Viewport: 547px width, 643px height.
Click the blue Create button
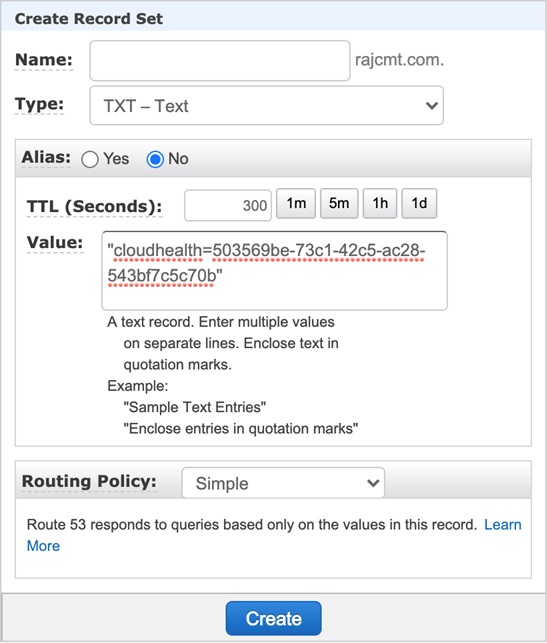click(x=274, y=618)
